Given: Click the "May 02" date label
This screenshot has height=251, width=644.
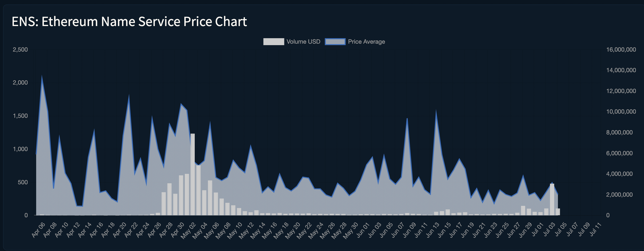Looking at the screenshot, I should tap(189, 230).
